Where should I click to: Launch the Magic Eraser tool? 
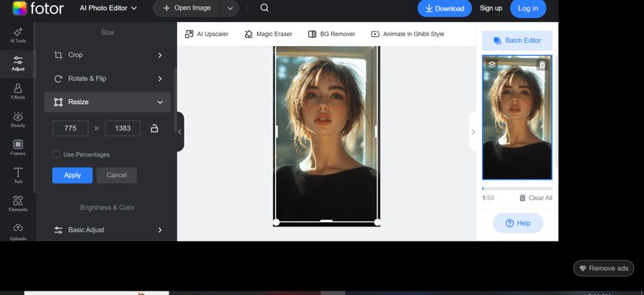tap(268, 34)
